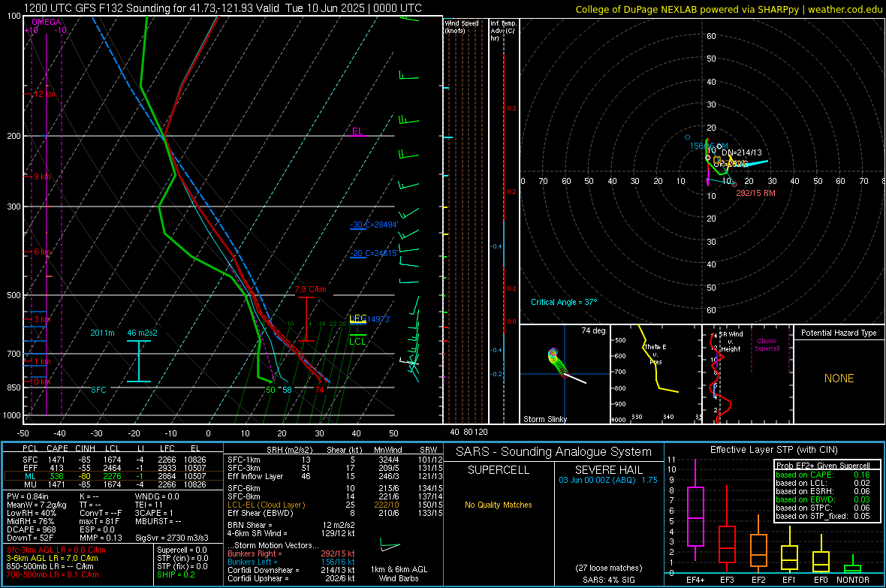Viewport: 886px width, 588px height.
Task: Click the MidRH = 76% value
Action: (30, 521)
